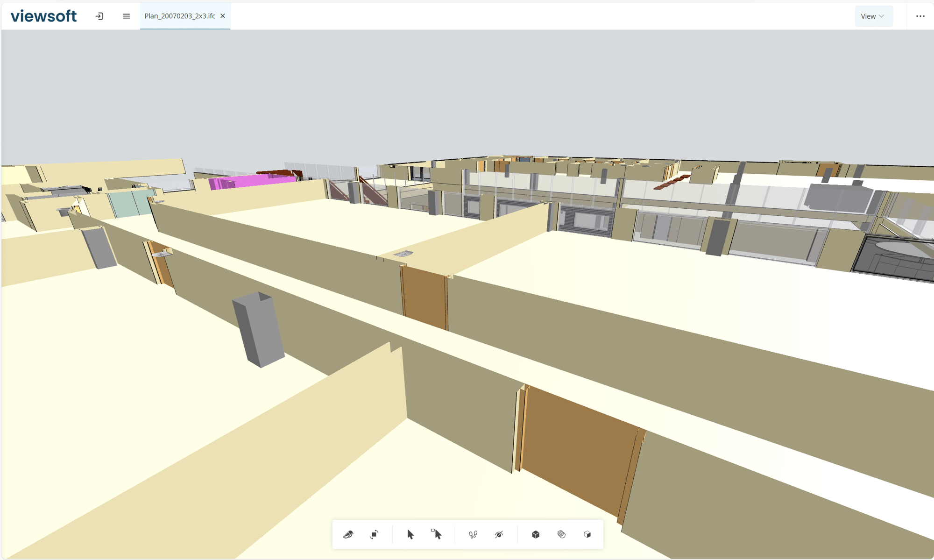Select the orbit rotate tool

pyautogui.click(x=374, y=534)
